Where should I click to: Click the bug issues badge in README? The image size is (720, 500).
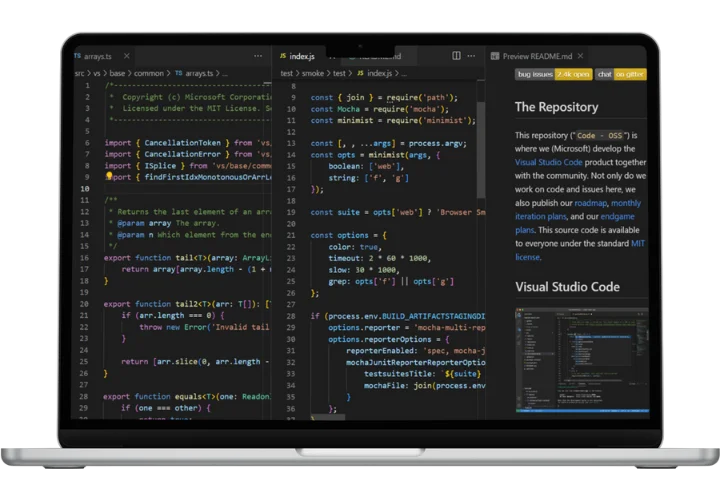[534, 74]
